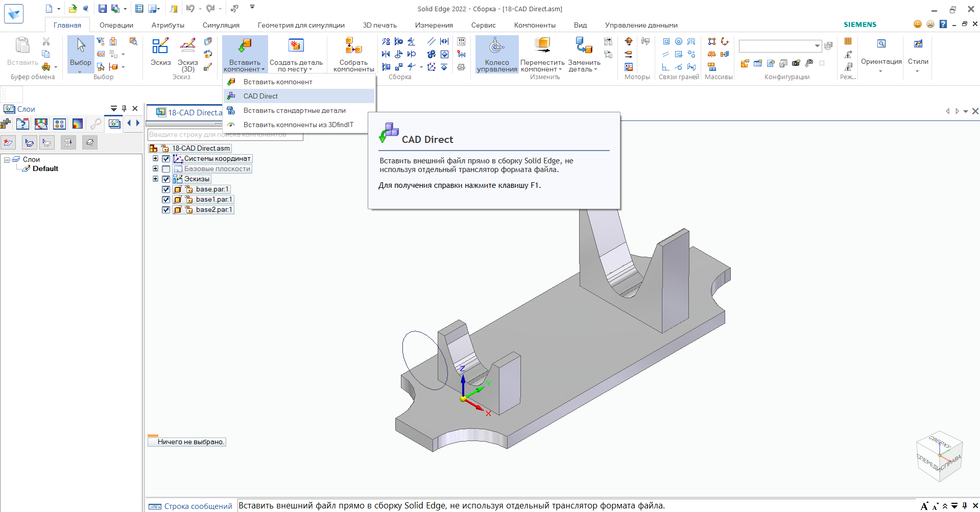Start the Эскиз sketch tool
Image resolution: width=980 pixels, height=512 pixels.
pos(160,52)
